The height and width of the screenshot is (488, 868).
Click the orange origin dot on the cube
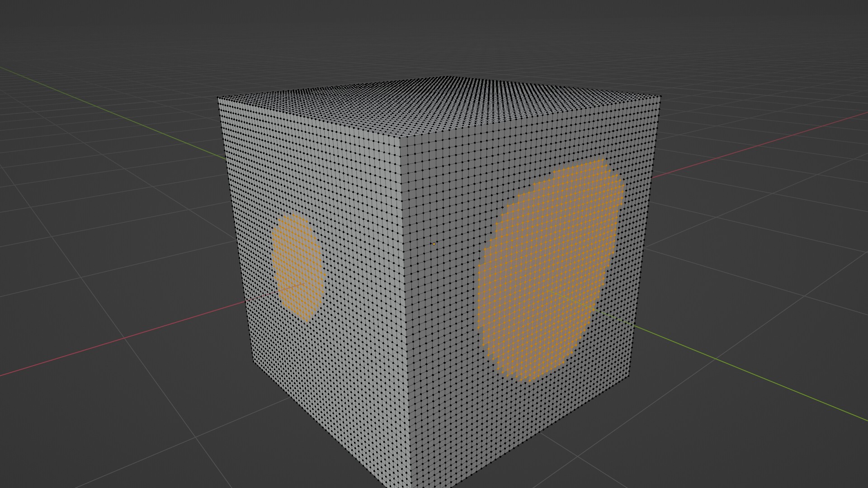tap(434, 244)
